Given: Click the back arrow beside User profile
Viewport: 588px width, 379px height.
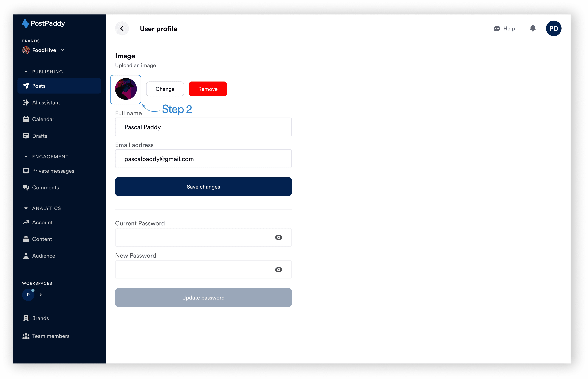Looking at the screenshot, I should [x=122, y=29].
